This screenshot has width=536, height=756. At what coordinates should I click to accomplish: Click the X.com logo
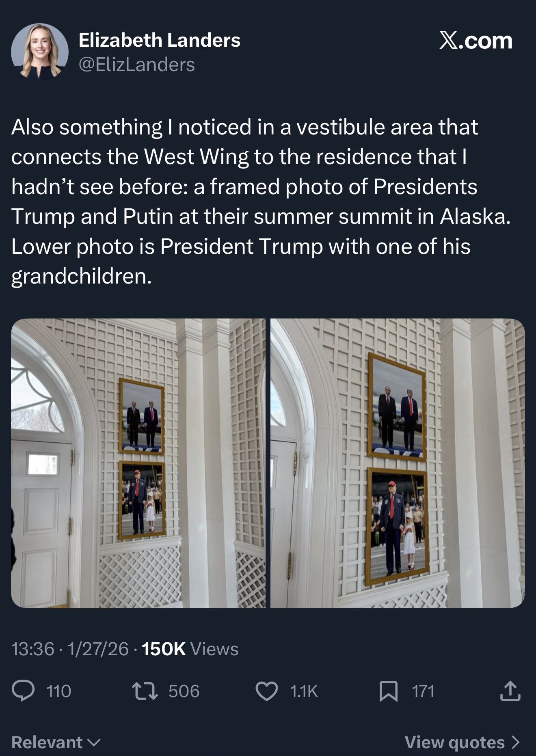pyautogui.click(x=476, y=41)
